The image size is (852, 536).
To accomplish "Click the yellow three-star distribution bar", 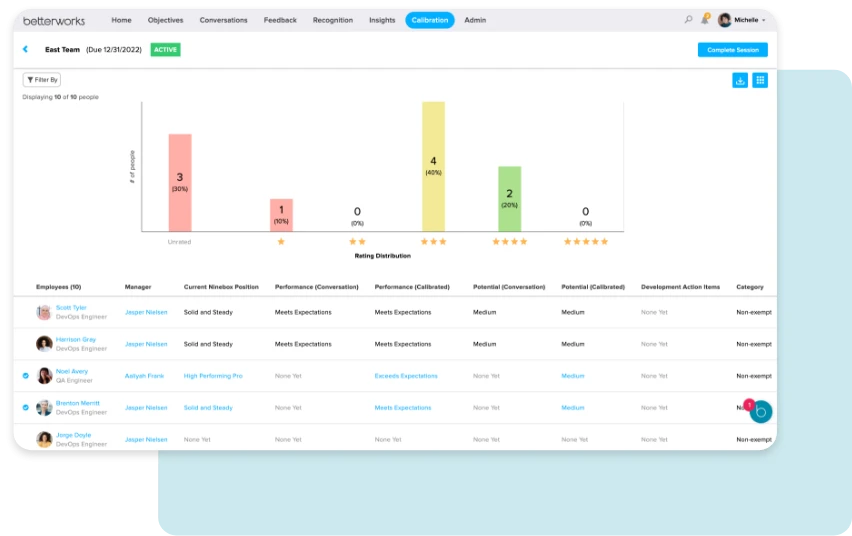I will click(433, 166).
